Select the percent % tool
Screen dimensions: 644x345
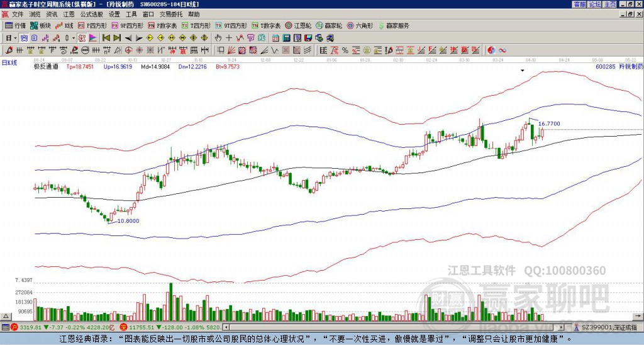[345, 50]
